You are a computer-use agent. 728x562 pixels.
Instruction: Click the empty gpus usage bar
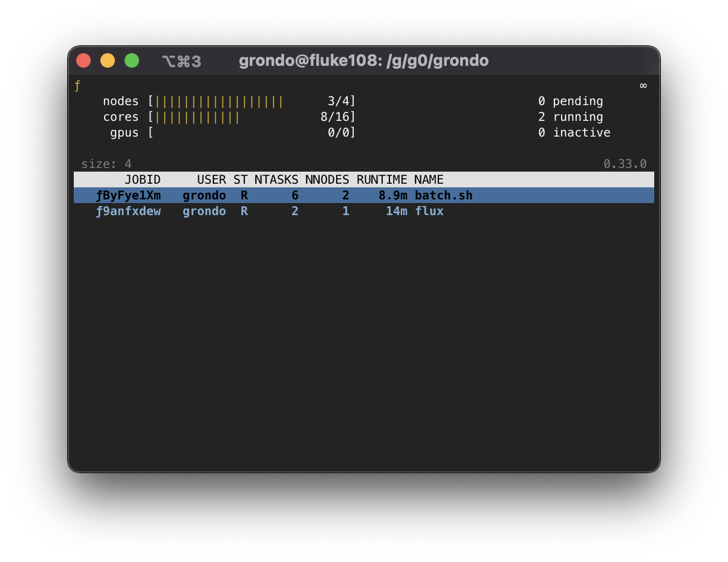point(252,132)
